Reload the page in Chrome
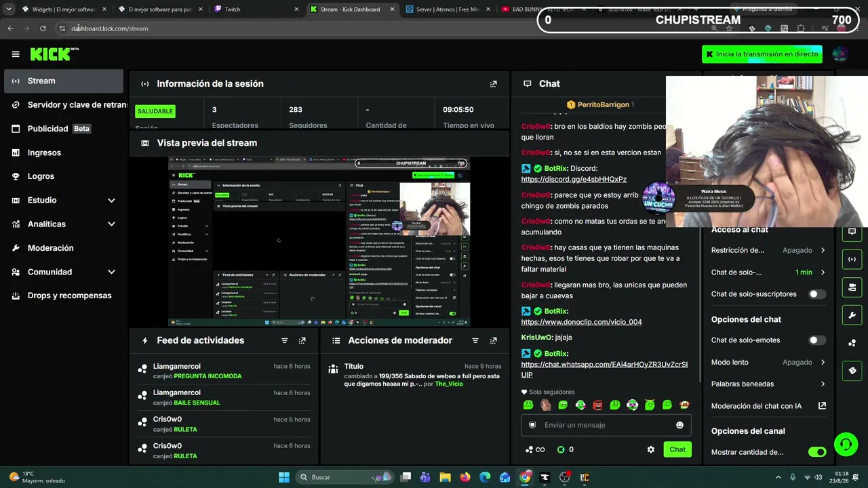 point(43,28)
